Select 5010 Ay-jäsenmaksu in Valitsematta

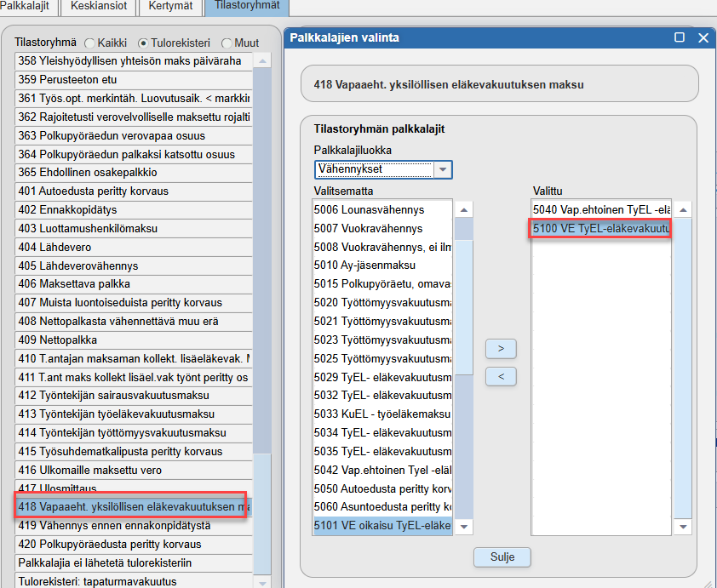pos(382,265)
